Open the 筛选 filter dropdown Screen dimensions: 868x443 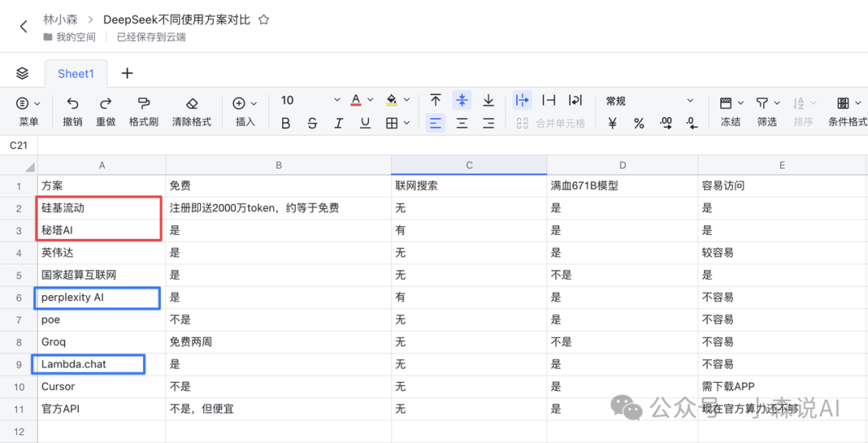pos(768,111)
